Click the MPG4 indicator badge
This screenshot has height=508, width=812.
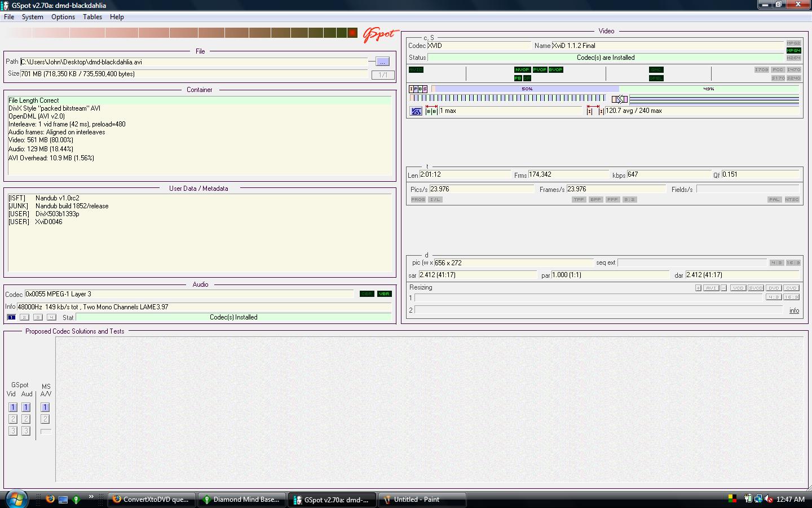pyautogui.click(x=793, y=50)
